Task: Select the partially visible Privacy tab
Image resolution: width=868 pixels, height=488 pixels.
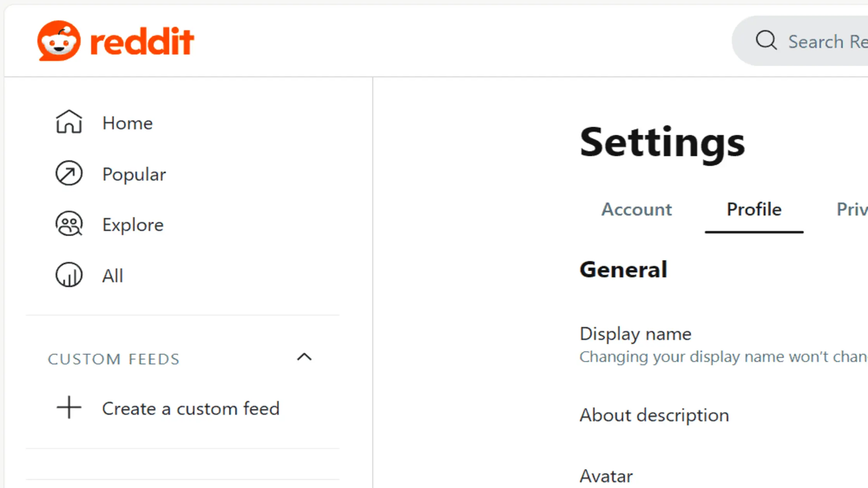Action: pos(852,209)
